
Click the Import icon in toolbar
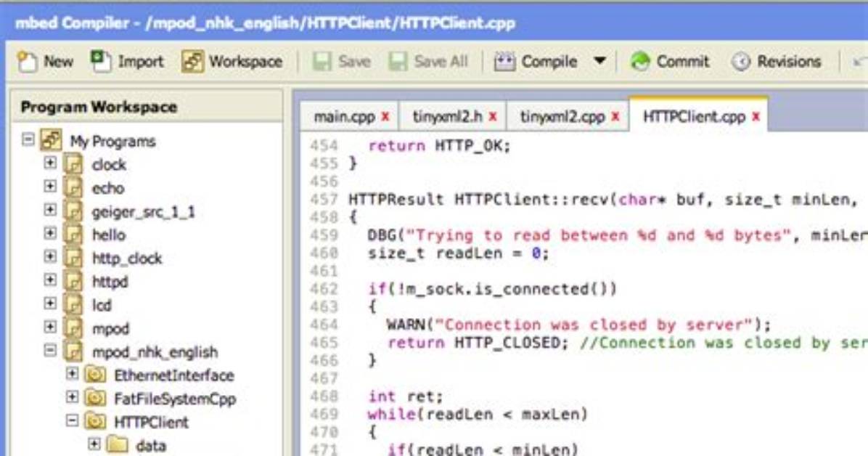101,61
